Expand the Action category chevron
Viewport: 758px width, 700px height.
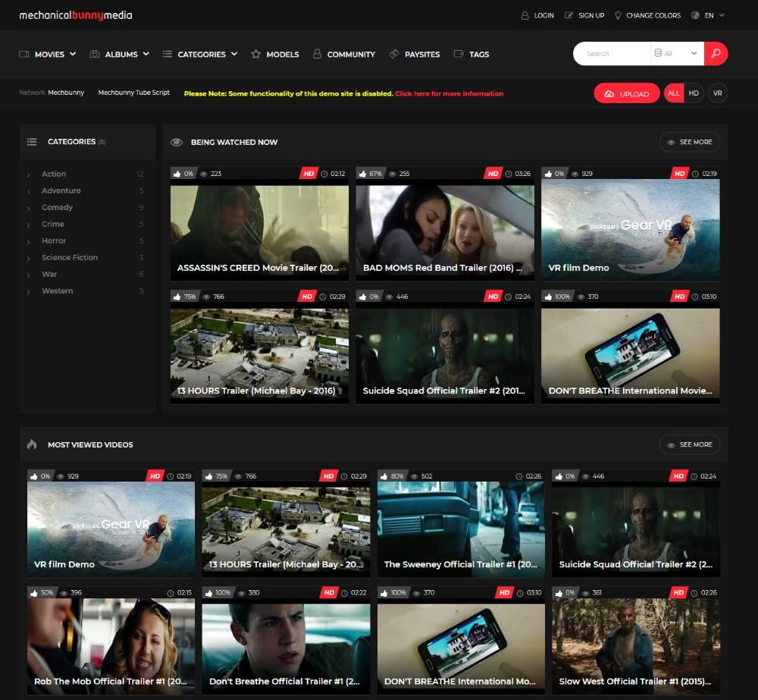click(29, 174)
